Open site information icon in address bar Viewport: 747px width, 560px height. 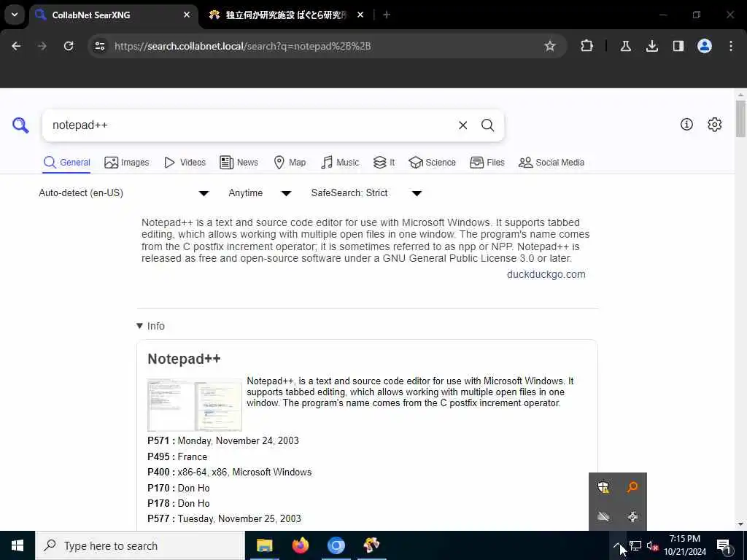pyautogui.click(x=99, y=46)
